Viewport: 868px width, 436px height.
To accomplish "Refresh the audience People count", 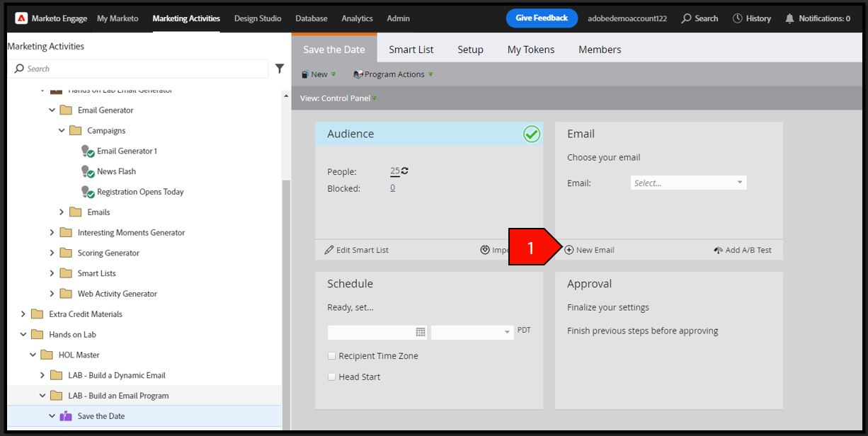I will pos(405,171).
